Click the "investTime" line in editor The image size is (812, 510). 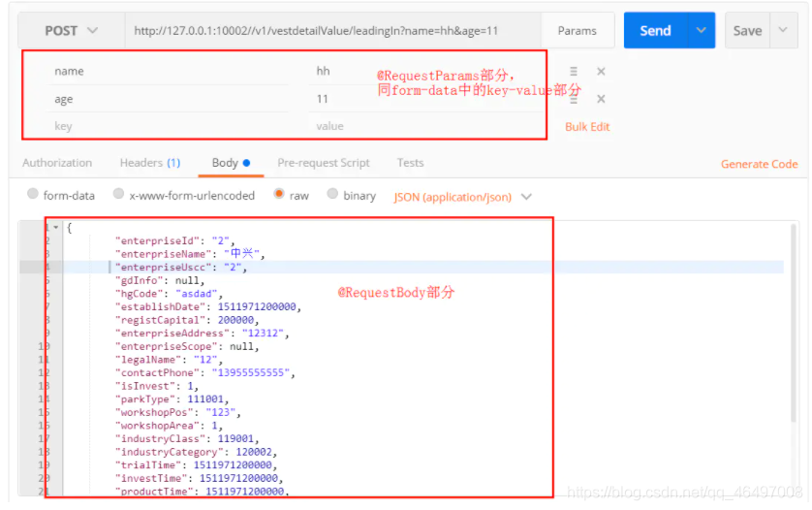pyautogui.click(x=199, y=478)
